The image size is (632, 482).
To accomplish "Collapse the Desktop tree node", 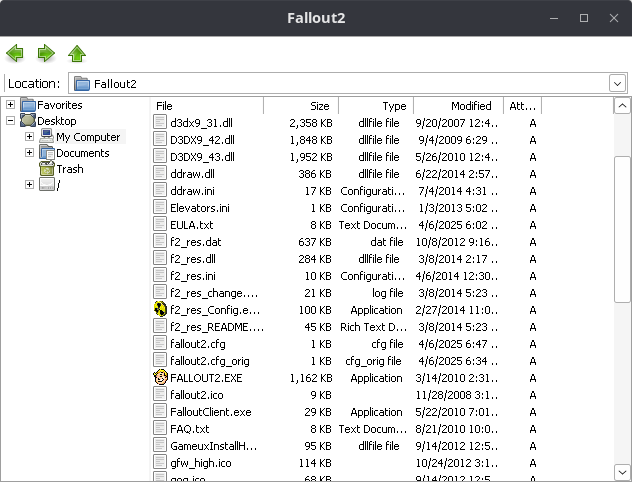I will [x=11, y=121].
